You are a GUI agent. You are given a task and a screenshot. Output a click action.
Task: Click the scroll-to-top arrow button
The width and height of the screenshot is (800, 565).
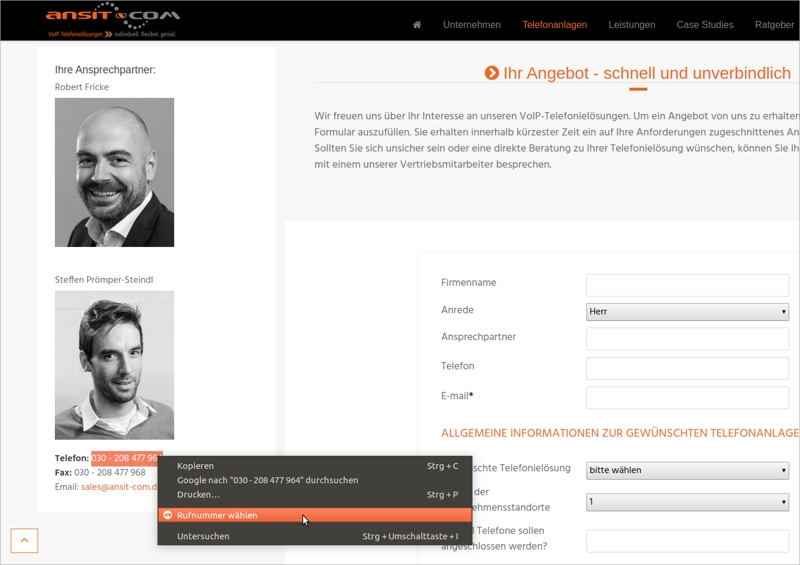coord(24,540)
